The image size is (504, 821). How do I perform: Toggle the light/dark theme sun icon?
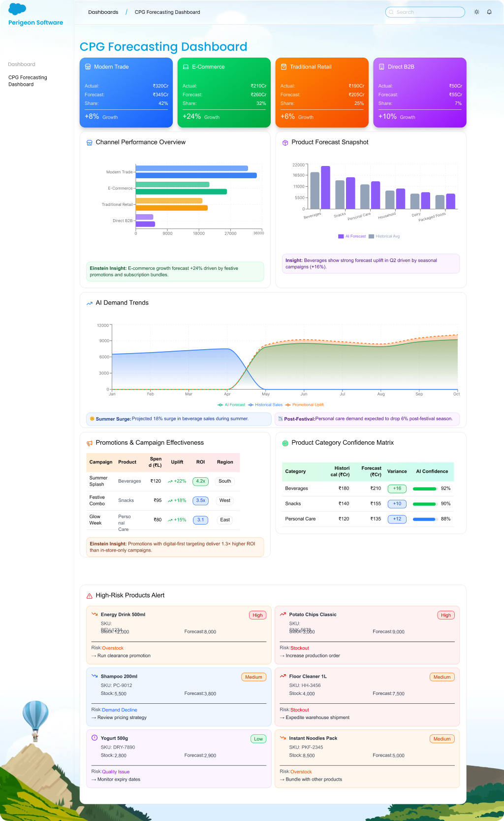tap(476, 12)
